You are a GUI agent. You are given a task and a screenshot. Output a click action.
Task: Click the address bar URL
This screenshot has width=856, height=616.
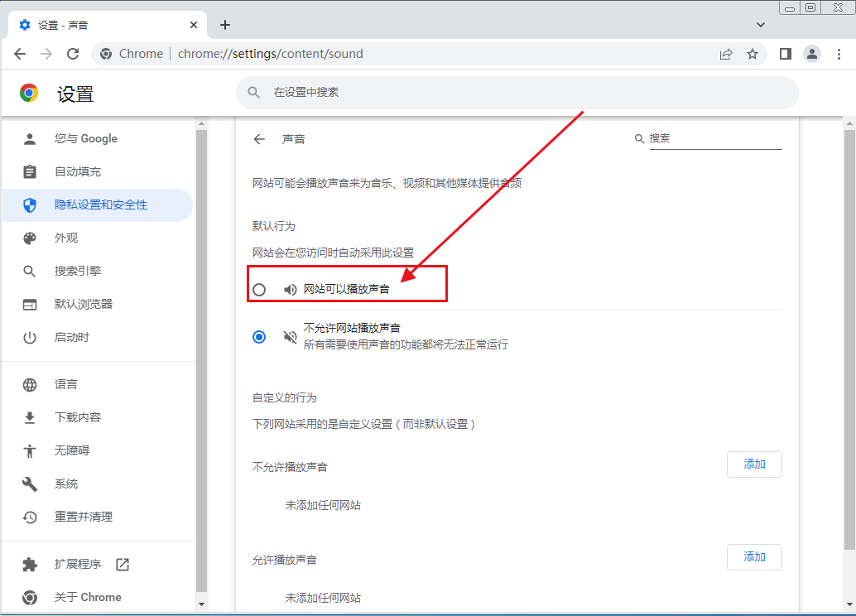pos(270,54)
